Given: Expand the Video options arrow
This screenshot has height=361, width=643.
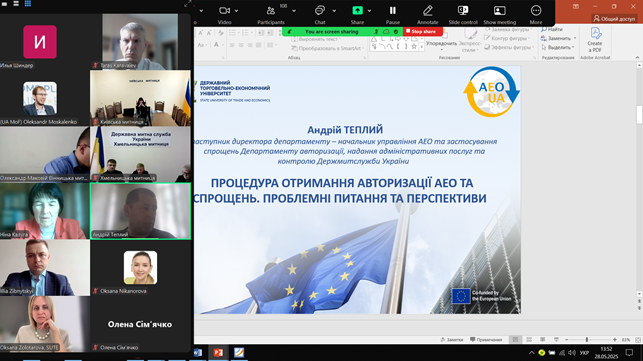Looking at the screenshot, I should point(237,11).
